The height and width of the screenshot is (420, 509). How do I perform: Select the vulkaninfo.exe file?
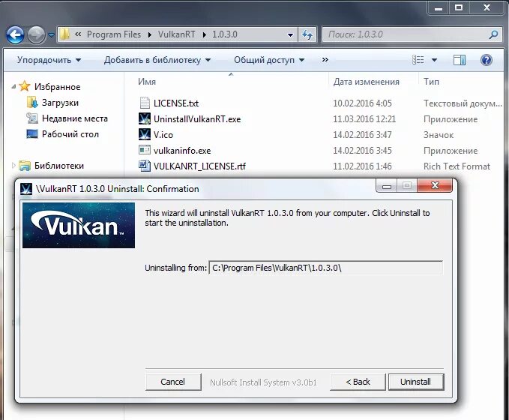182,151
